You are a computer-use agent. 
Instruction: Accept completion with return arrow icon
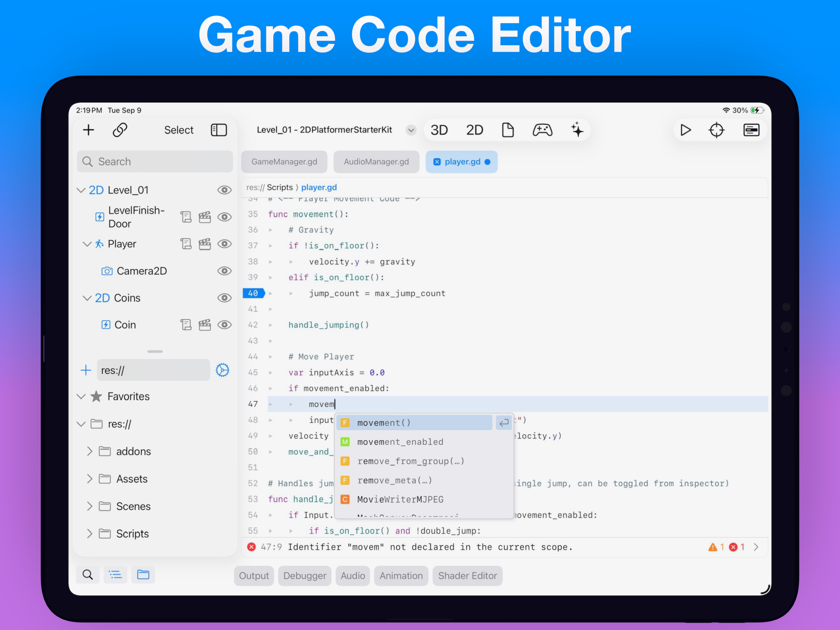tap(504, 423)
